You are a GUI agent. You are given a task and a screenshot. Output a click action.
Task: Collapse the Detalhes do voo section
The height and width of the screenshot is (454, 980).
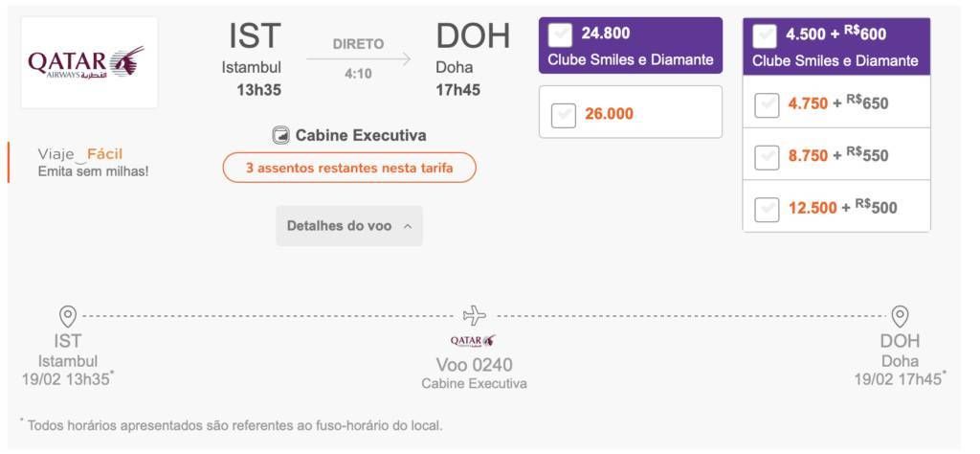[x=349, y=226]
